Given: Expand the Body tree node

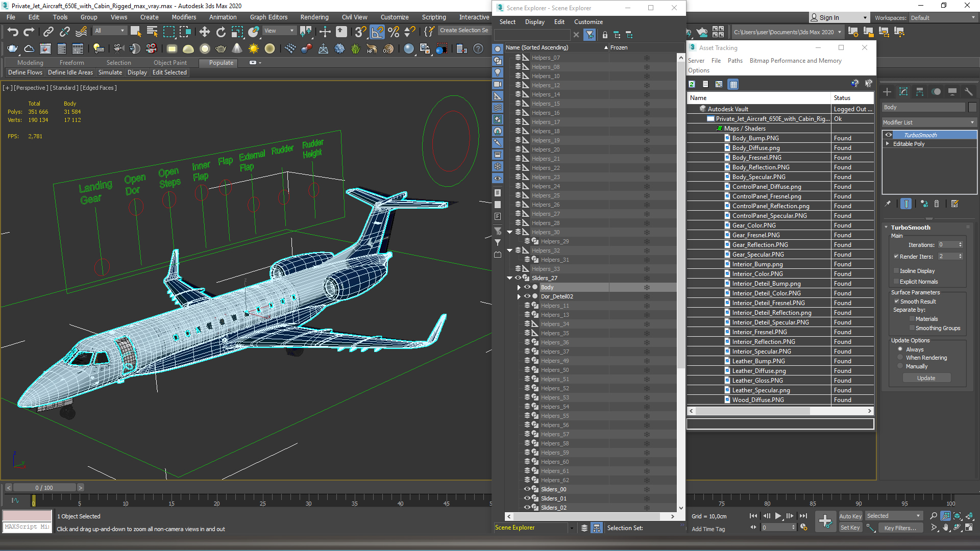Looking at the screenshot, I should pos(519,287).
